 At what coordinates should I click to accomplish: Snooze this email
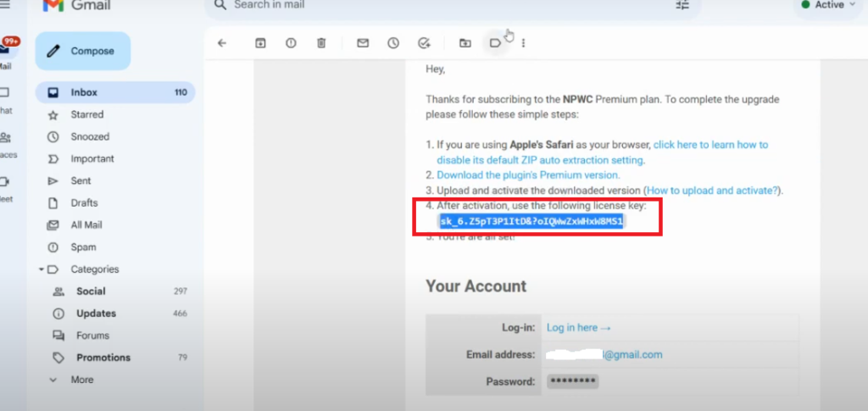393,43
